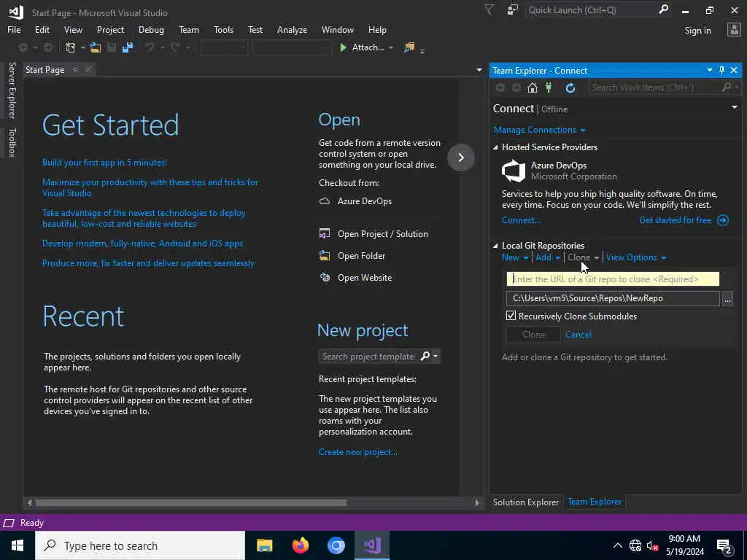Open the Toolbox side tab

click(12, 142)
